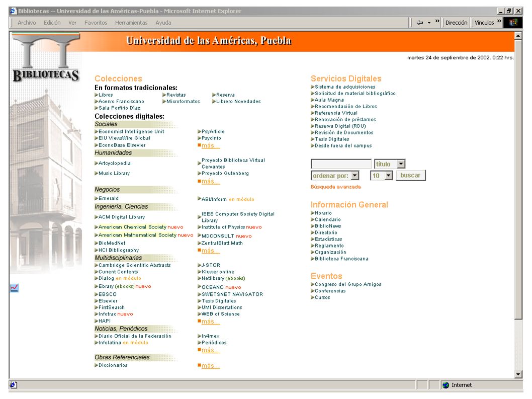The height and width of the screenshot is (399, 532).
Task: Open the Favoritos menu
Action: [x=96, y=23]
